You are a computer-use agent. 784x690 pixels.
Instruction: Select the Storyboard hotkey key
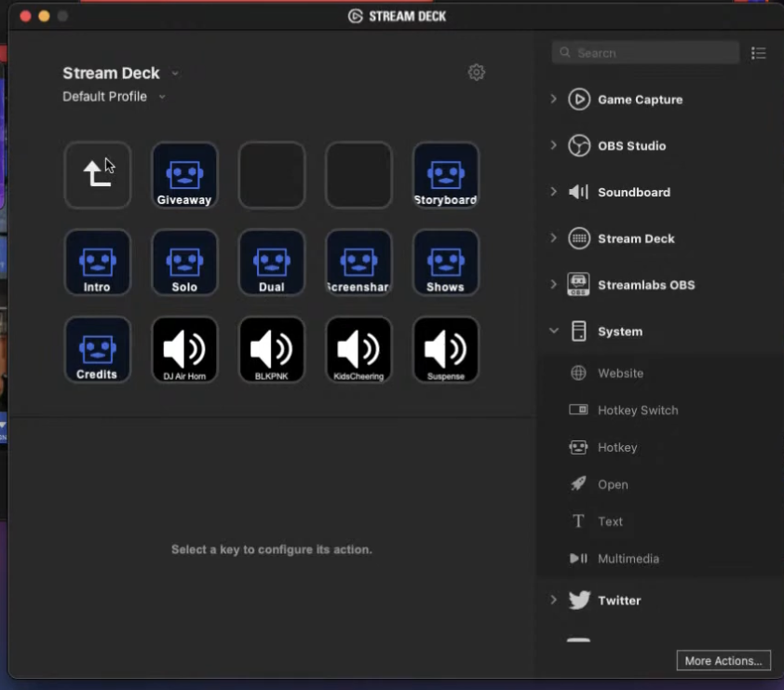point(445,175)
